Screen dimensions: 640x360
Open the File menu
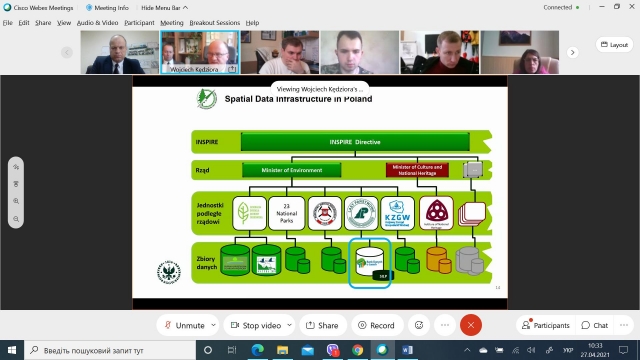pyautogui.click(x=8, y=23)
